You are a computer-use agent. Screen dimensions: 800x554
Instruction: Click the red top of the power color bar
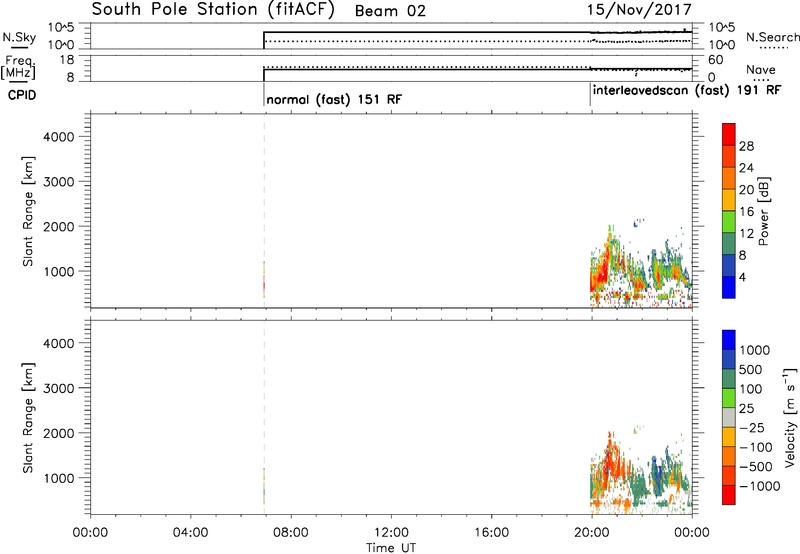pos(729,134)
